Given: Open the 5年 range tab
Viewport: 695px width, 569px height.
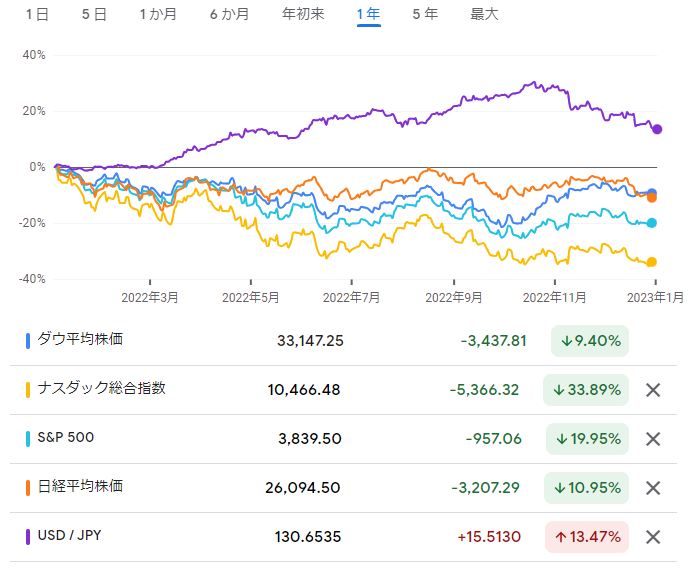Looking at the screenshot, I should (425, 14).
